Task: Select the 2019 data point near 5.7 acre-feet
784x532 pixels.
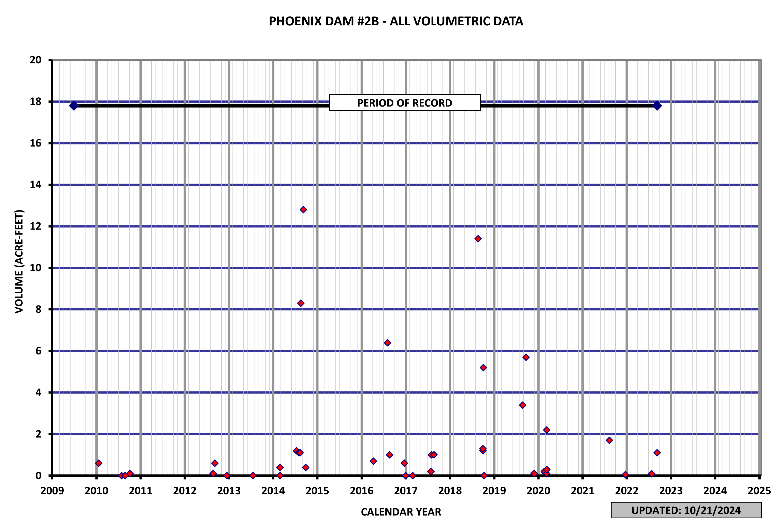Action: point(526,357)
